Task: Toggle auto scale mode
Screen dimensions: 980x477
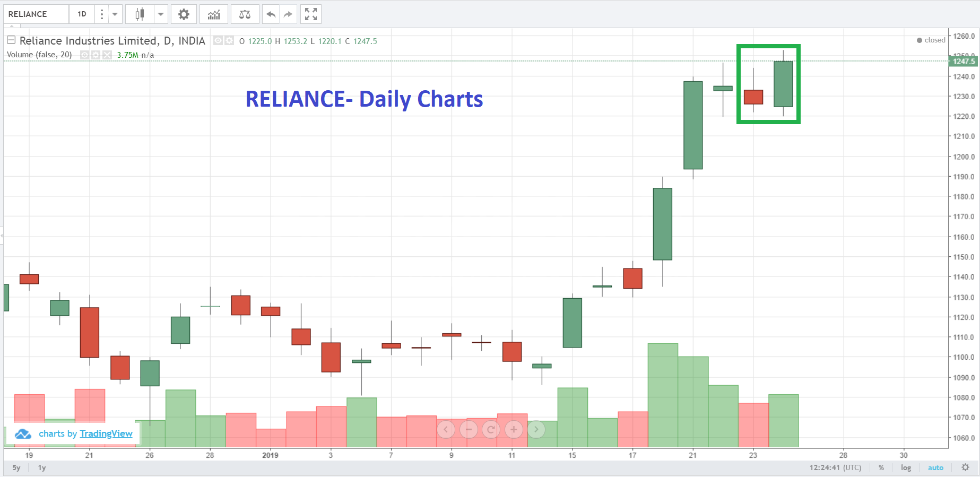Action: [935, 467]
